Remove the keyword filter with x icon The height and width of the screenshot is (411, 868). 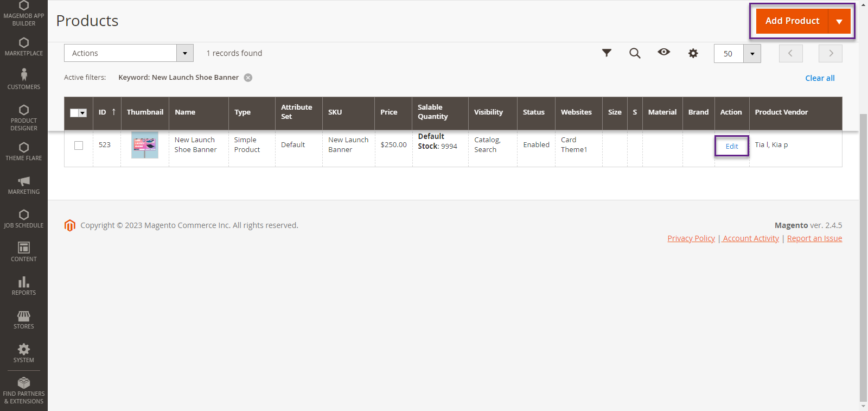pos(248,78)
